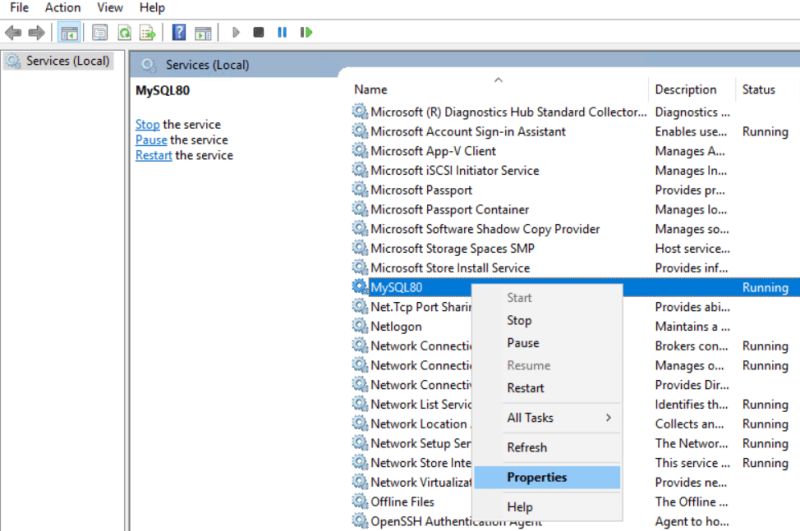
Task: Choose Help in the context menu
Action: click(547, 507)
